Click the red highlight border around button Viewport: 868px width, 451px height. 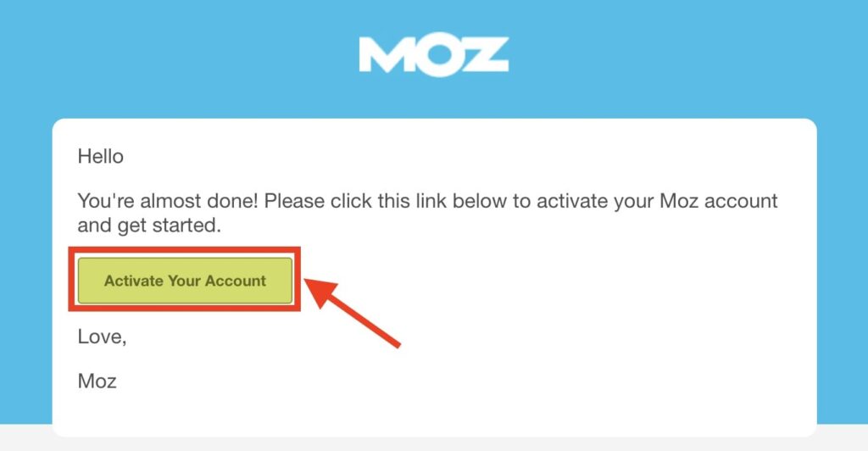coord(185,250)
